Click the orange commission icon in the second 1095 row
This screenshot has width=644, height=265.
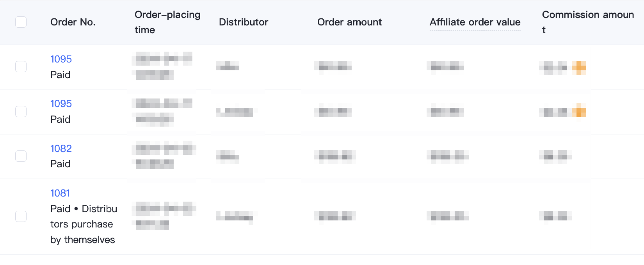pyautogui.click(x=579, y=111)
